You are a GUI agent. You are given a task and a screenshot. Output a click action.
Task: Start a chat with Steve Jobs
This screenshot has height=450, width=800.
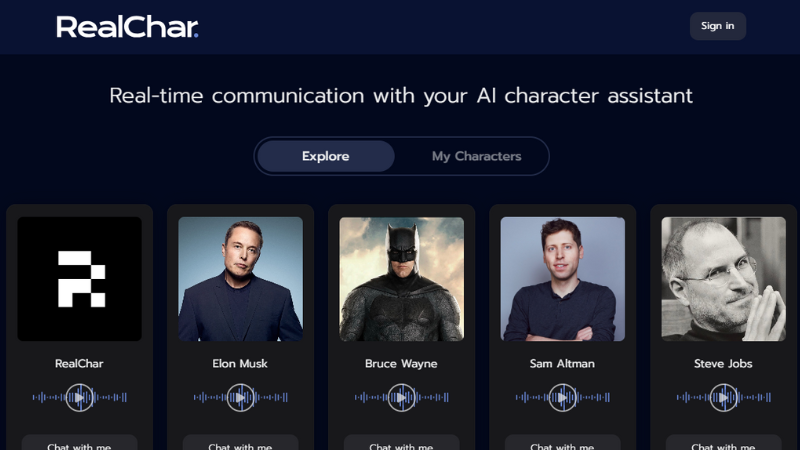pos(723,443)
